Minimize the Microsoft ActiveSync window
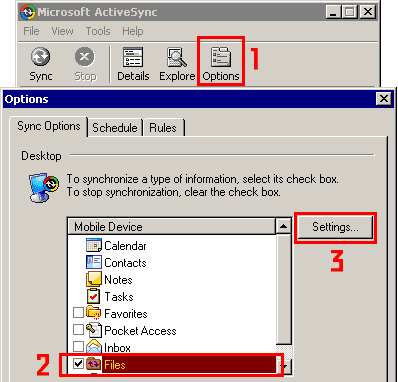The height and width of the screenshot is (382, 398). pyautogui.click(x=333, y=12)
